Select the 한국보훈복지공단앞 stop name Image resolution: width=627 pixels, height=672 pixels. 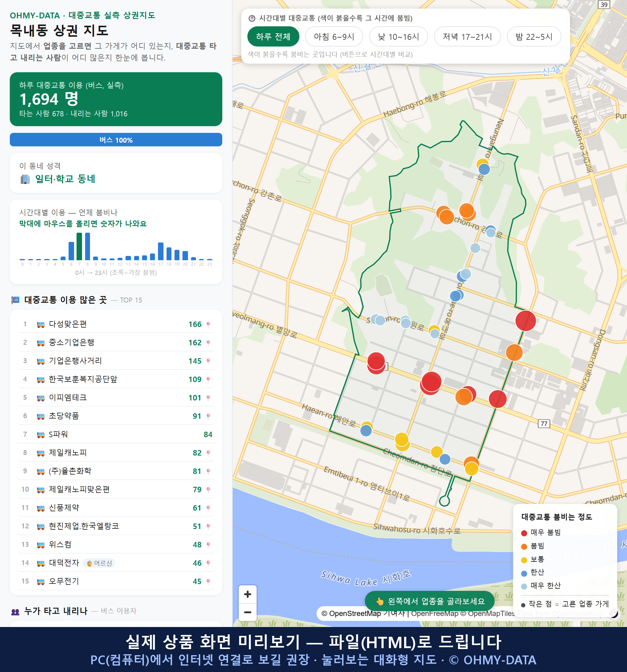[83, 379]
